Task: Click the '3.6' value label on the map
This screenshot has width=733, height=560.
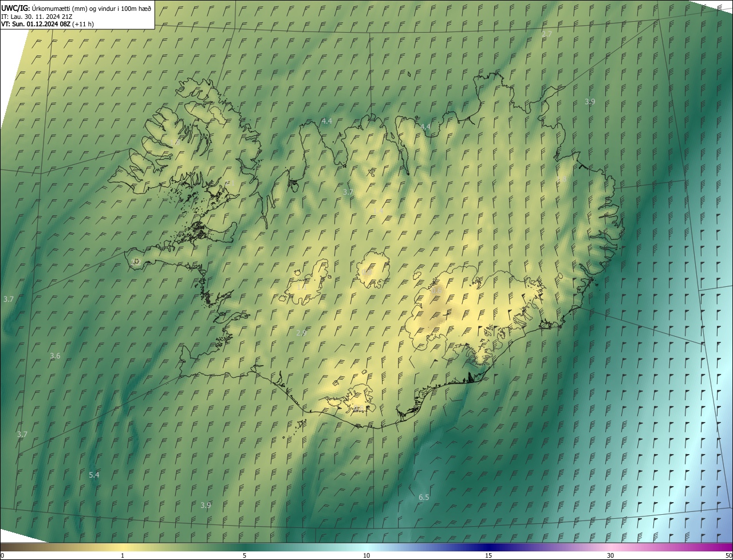Action: (x=55, y=356)
